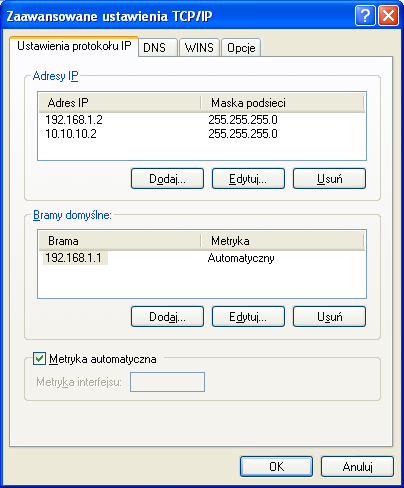The width and height of the screenshot is (404, 488).
Task: Click the Metryka column header
Action: (282, 241)
